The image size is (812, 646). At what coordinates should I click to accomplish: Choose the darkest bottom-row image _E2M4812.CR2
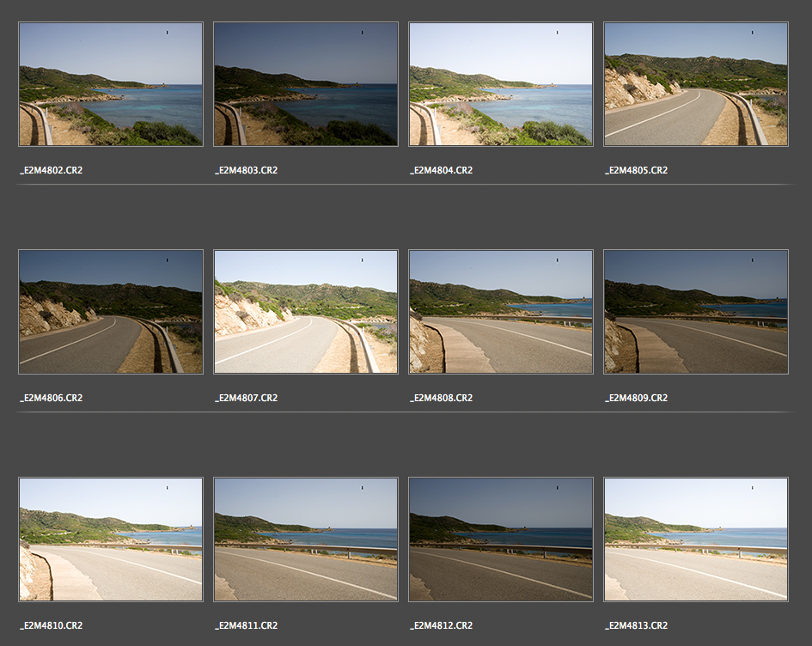(501, 539)
